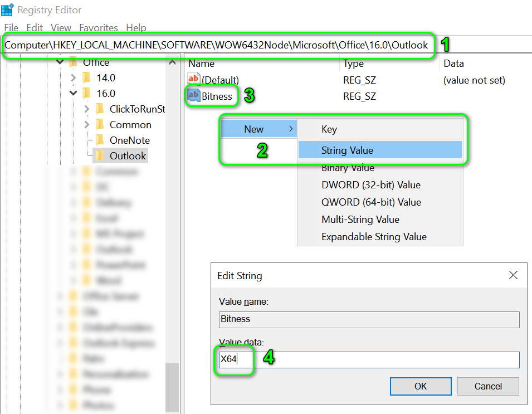Select the ClickToRunStore key
The width and height of the screenshot is (532, 414).
point(137,109)
